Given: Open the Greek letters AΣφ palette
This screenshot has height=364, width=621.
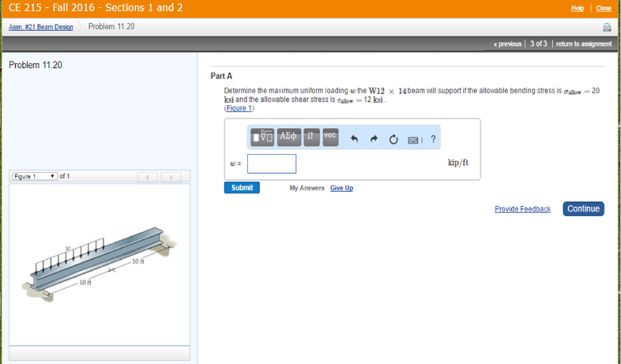Looking at the screenshot, I should (288, 137).
